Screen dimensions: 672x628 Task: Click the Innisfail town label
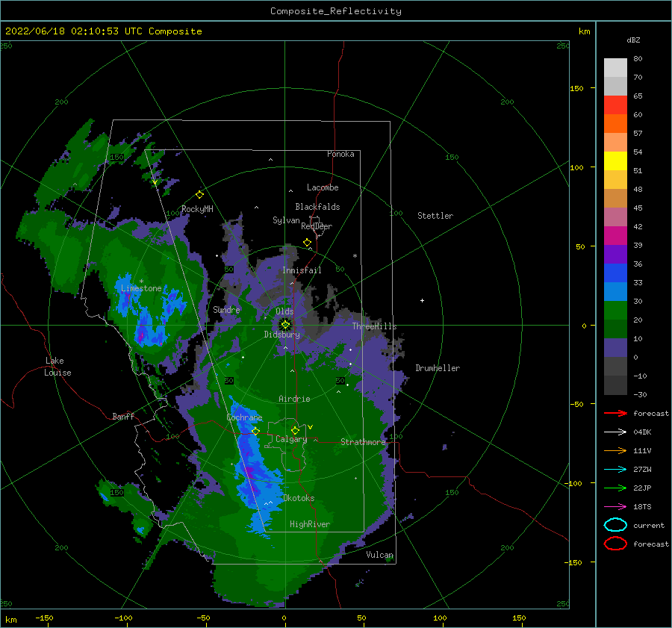pyautogui.click(x=302, y=270)
